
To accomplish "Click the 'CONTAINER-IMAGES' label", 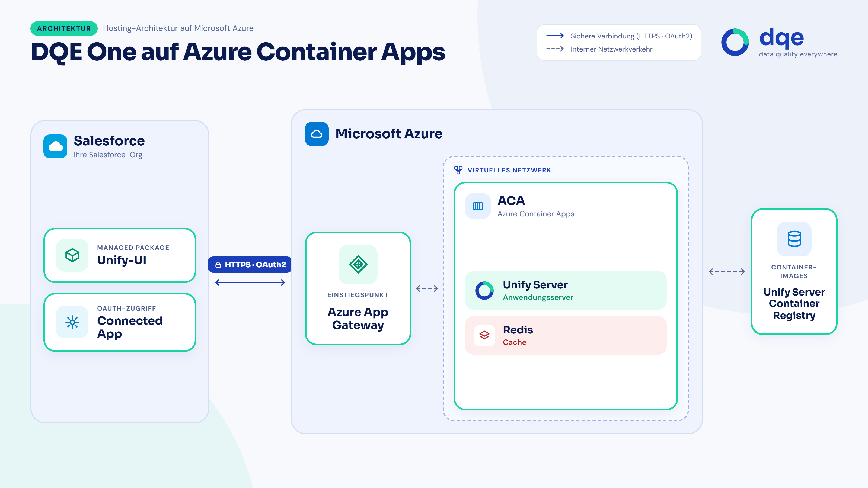I will [794, 271].
